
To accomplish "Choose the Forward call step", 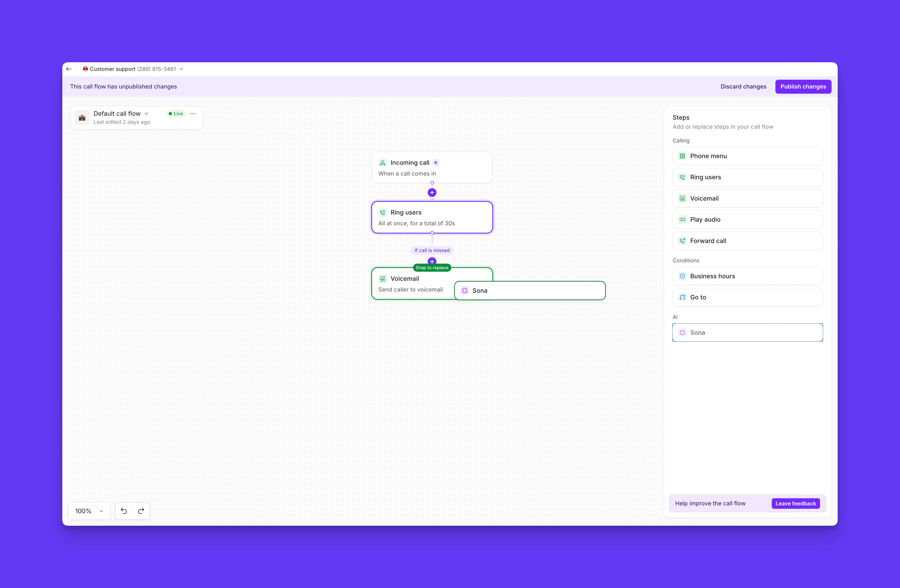I will coord(747,241).
